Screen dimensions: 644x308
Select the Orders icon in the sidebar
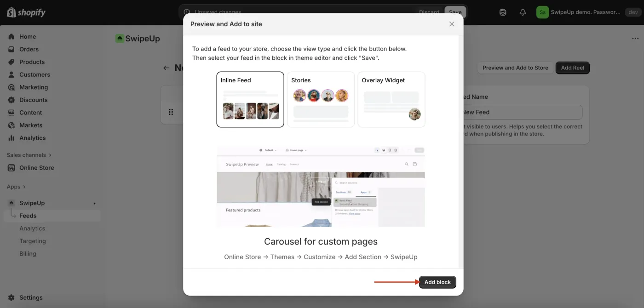click(11, 49)
